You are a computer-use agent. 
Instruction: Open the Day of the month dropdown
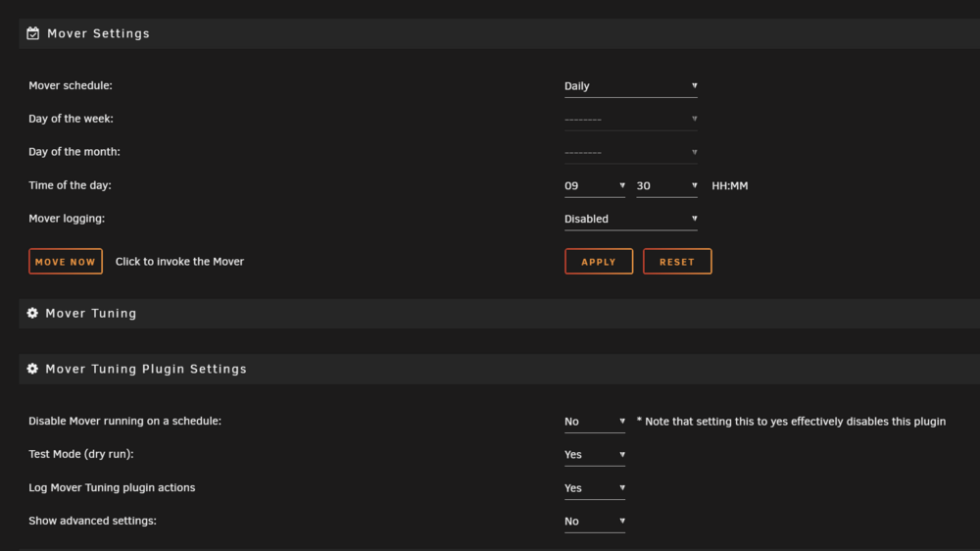pyautogui.click(x=630, y=152)
